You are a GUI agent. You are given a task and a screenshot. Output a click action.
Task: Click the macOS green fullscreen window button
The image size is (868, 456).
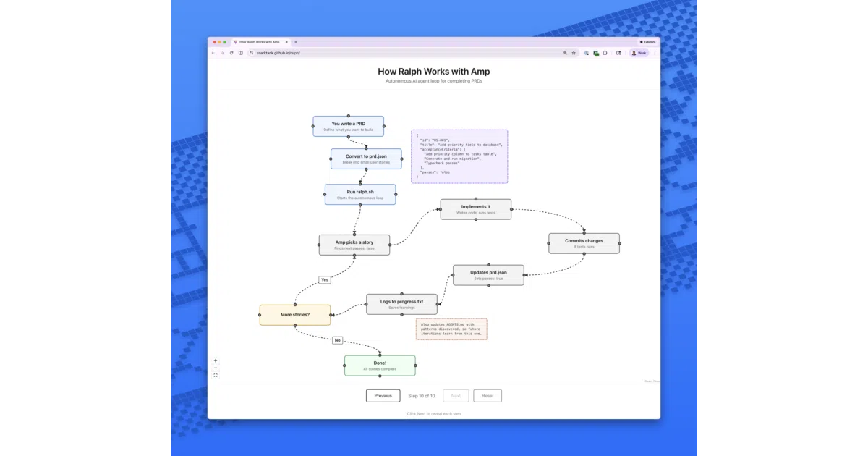pyautogui.click(x=224, y=42)
